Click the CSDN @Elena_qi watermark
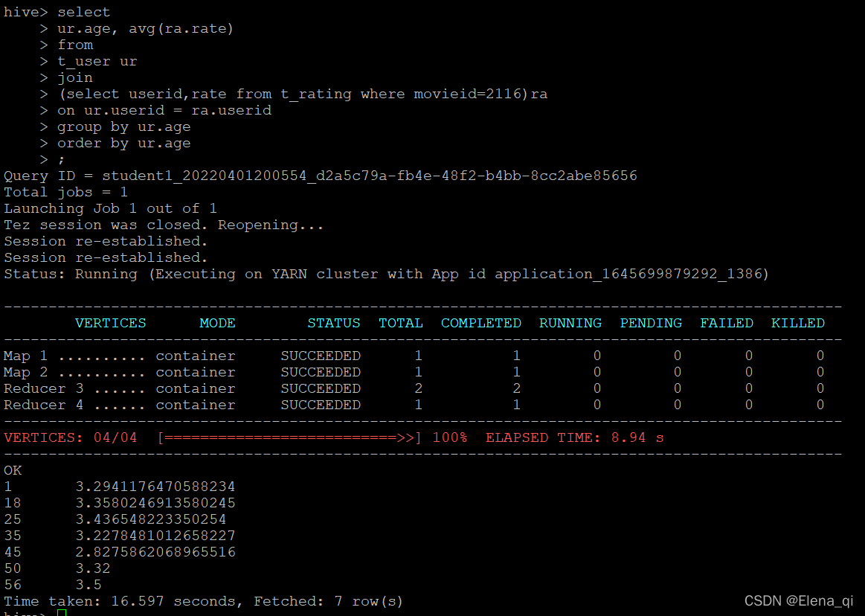 tap(800, 600)
